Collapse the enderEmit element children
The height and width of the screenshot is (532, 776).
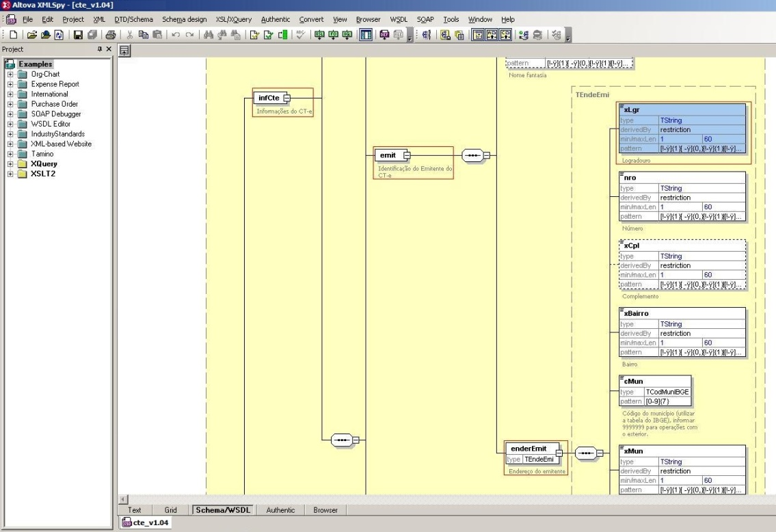[560, 453]
